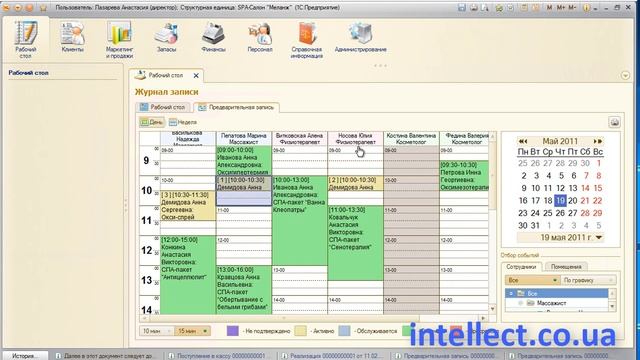The width and height of the screenshot is (640, 360).
Task: Select the 09:30-10:30 Петрова Инна appointment
Action: [464, 176]
